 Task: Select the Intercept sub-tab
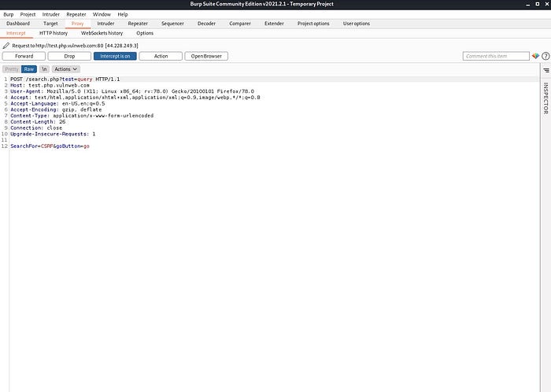click(16, 33)
